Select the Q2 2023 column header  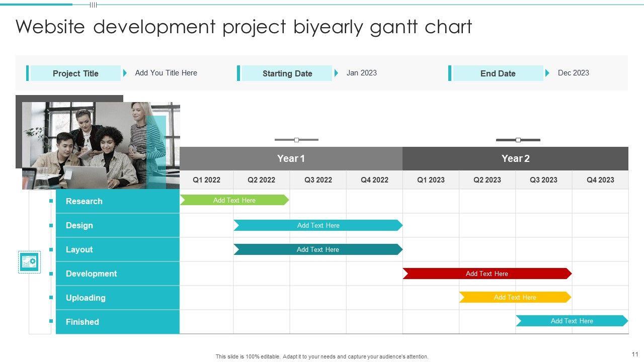point(487,180)
